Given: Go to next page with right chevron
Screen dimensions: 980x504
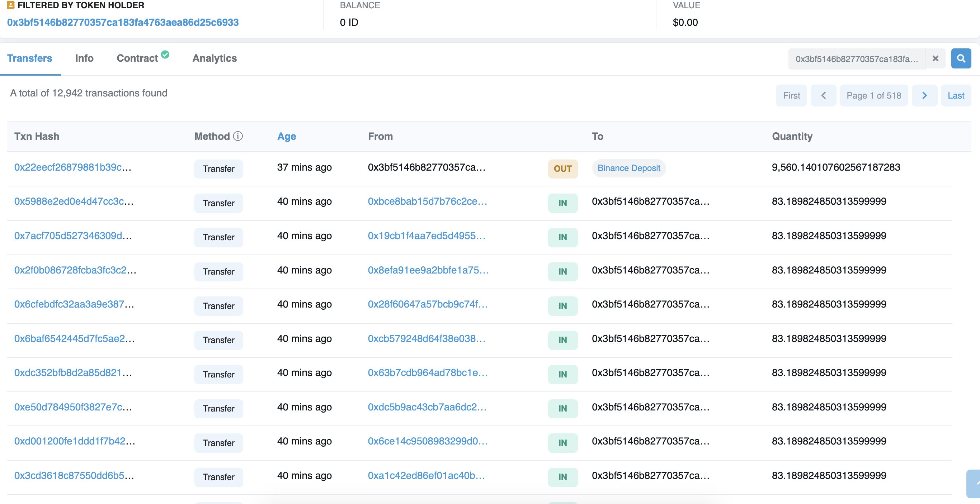Looking at the screenshot, I should (x=924, y=95).
